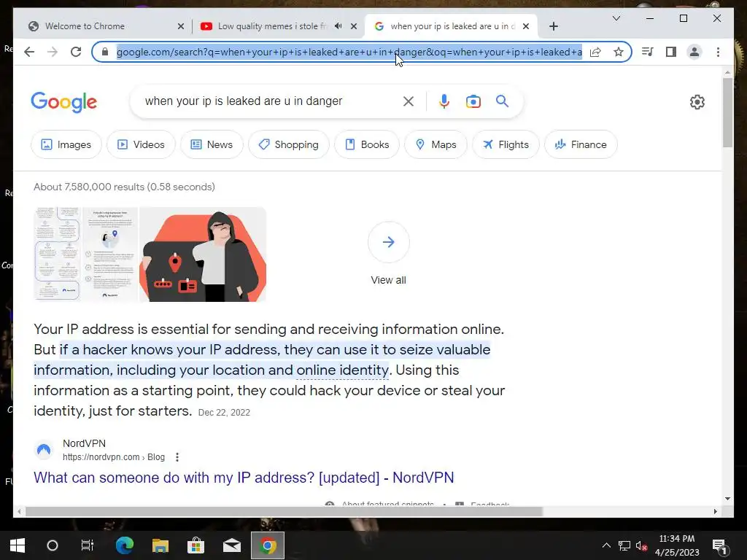
Task: Open Mail app from taskbar
Action: 231,545
